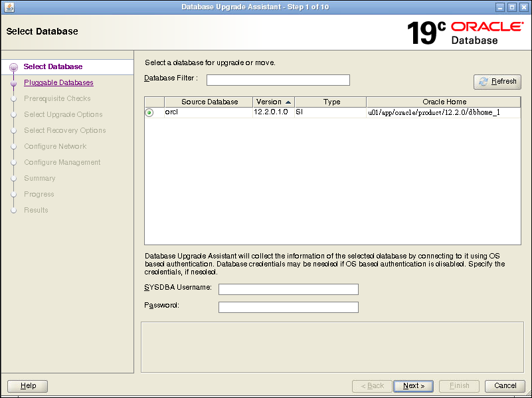Focus the Database Filter text field
532x398 pixels.
(x=278, y=80)
